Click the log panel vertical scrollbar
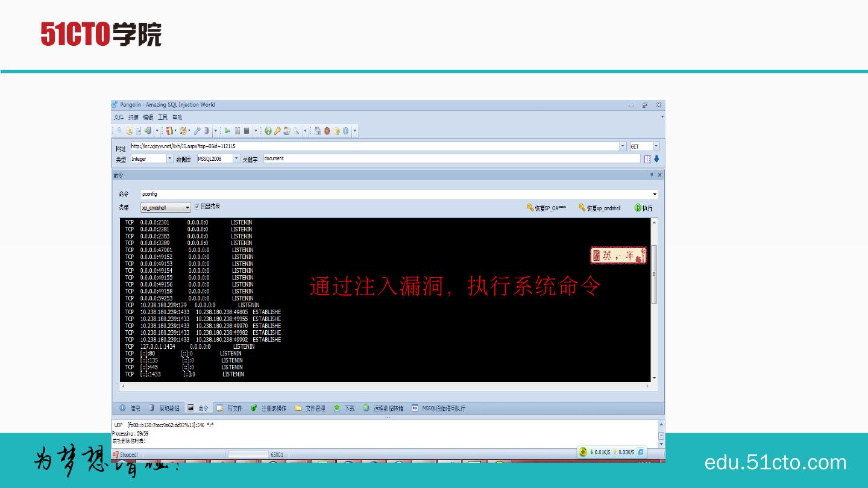The width and height of the screenshot is (868, 488). [661, 435]
